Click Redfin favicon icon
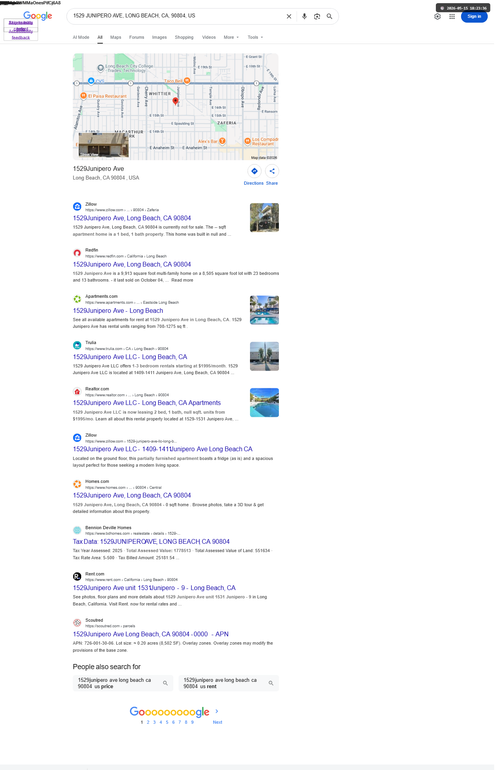The image size is (500, 770). click(77, 253)
